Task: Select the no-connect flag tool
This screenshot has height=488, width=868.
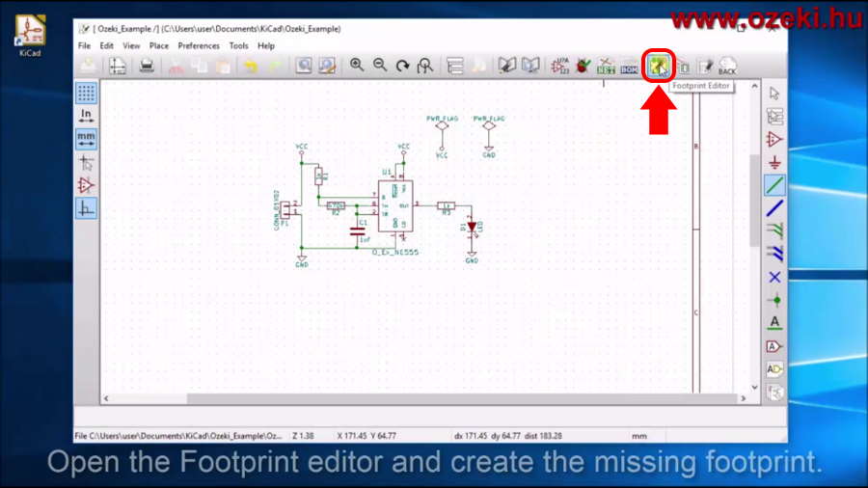Action: (x=774, y=277)
